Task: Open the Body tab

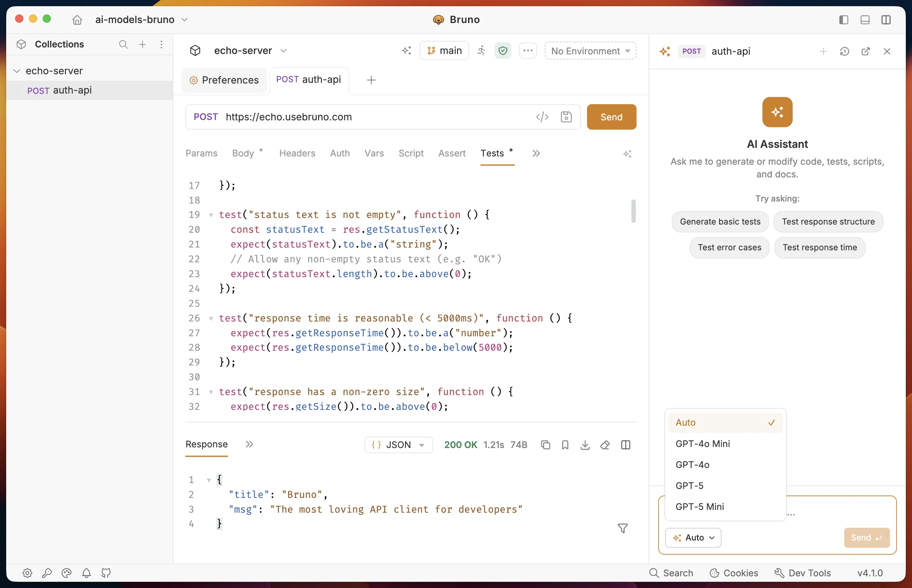Action: (243, 153)
